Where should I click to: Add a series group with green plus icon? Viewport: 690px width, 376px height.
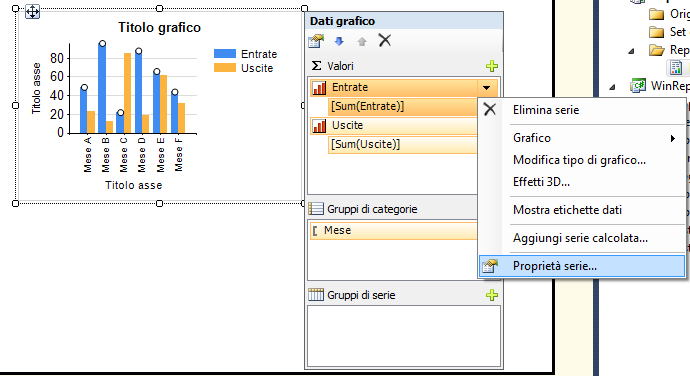click(492, 295)
